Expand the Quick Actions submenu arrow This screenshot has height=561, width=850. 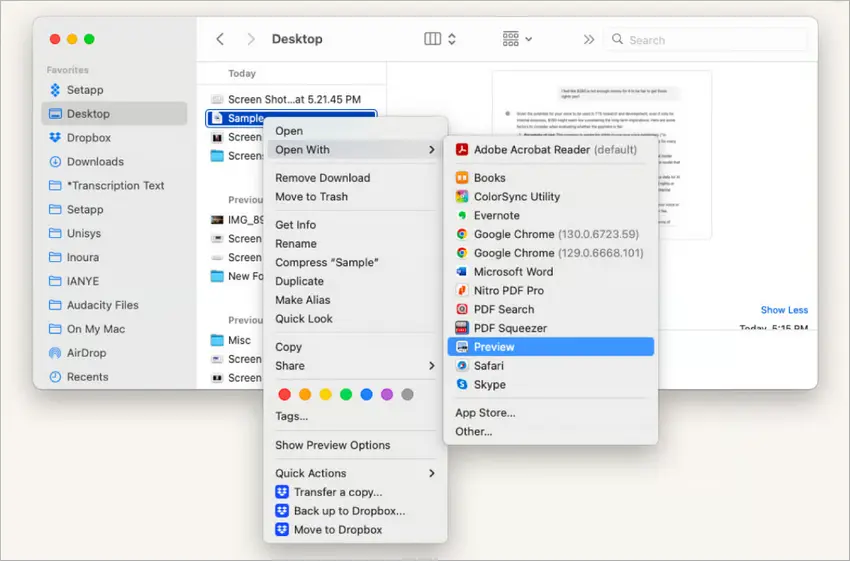(x=432, y=473)
